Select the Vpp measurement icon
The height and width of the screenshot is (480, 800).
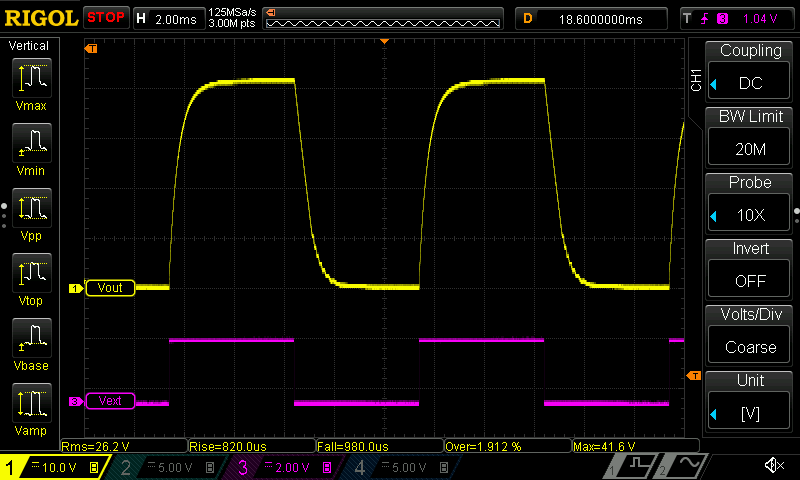32,208
